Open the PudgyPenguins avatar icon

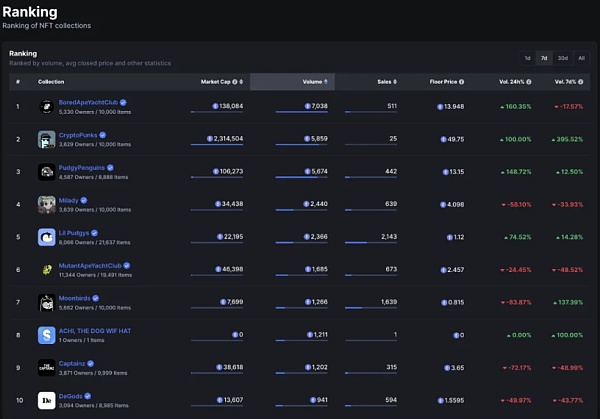[x=46, y=171]
